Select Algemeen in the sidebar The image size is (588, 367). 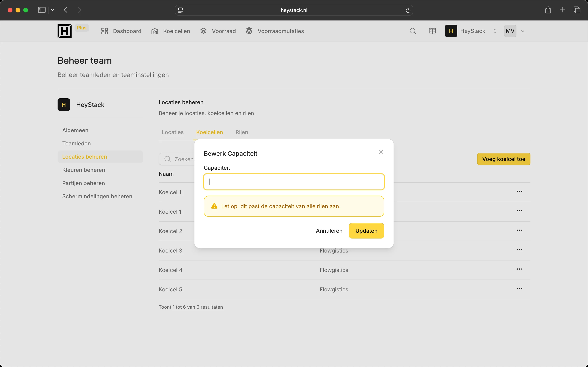[75, 130]
